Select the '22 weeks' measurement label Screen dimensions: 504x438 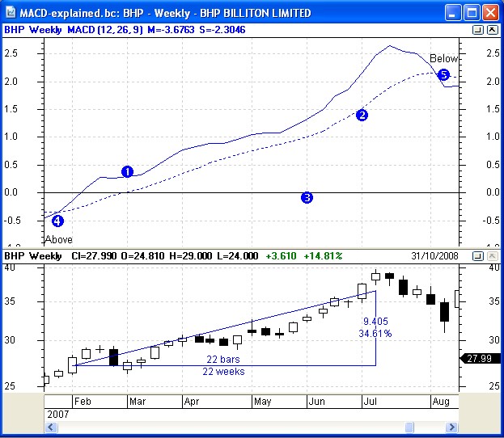point(224,371)
